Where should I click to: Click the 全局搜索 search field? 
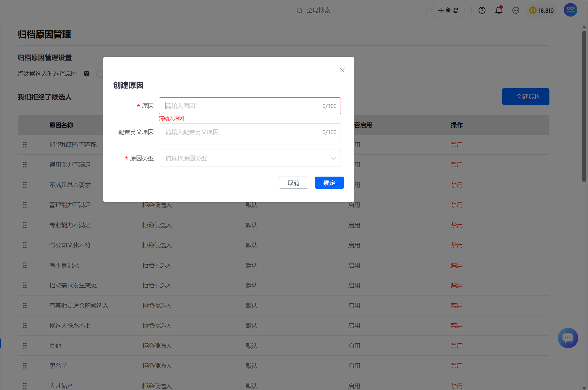(x=359, y=10)
